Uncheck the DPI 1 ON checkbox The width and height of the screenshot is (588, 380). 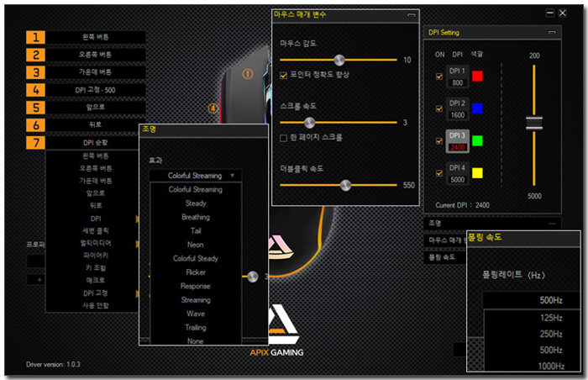[438, 77]
